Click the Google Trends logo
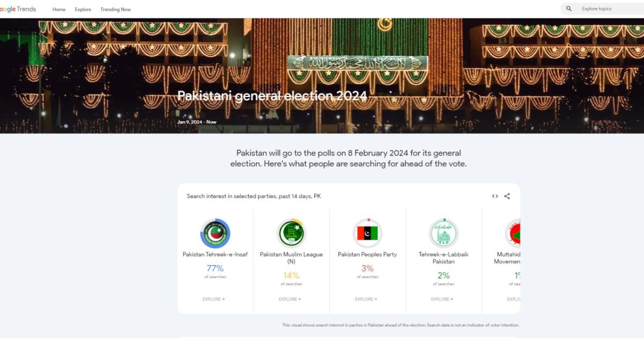Viewport: 644px width, 338px height. (x=18, y=9)
